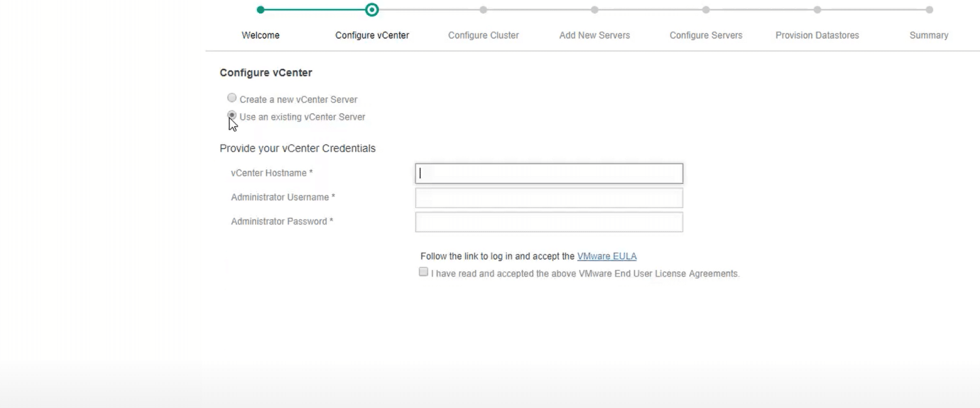The width and height of the screenshot is (980, 408).
Task: Click the "Administrator Password *" label
Action: pyautogui.click(x=282, y=221)
